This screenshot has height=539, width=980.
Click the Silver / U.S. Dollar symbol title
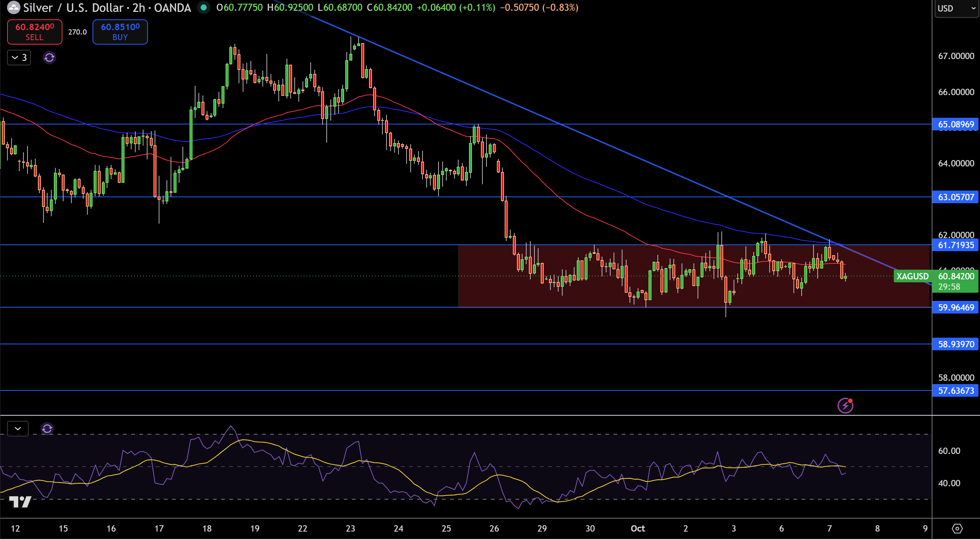tap(74, 7)
